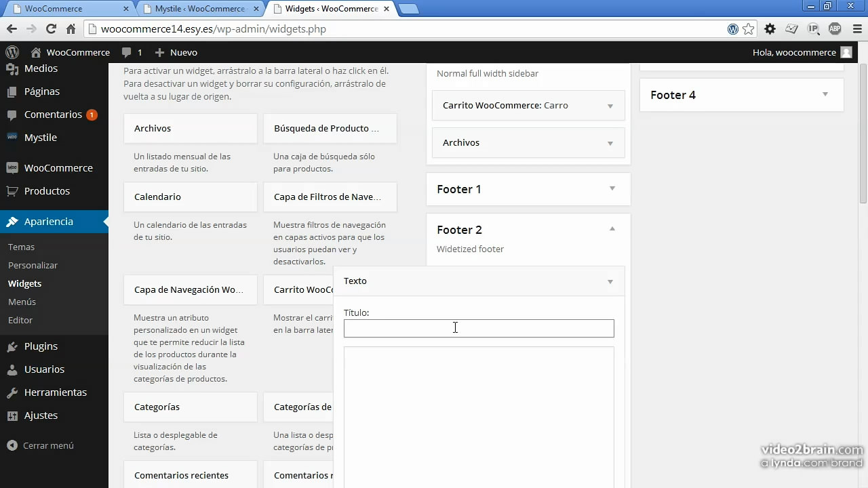
Task: Click the 'Normal full width sidebar' text
Action: coord(488,74)
